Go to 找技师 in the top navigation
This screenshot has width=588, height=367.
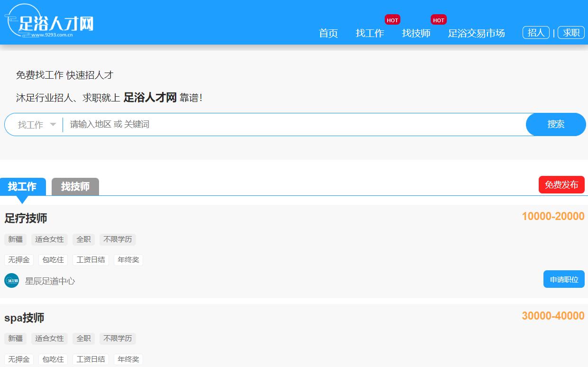[x=416, y=33]
